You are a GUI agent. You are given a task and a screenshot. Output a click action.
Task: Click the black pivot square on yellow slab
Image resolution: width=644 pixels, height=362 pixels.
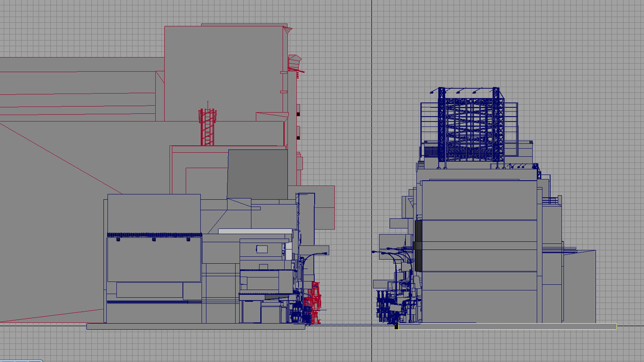tap(396, 327)
